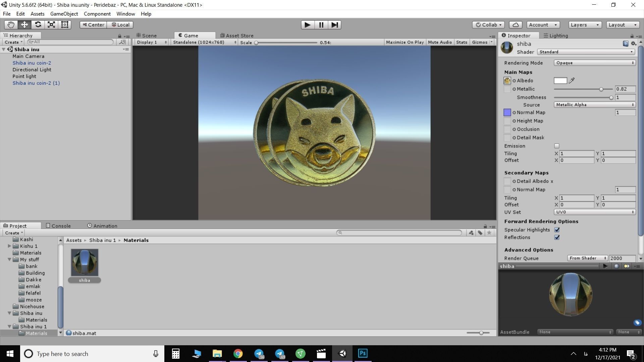Image resolution: width=644 pixels, height=362 pixels.
Task: Click the Step frame button
Action: 334,25
